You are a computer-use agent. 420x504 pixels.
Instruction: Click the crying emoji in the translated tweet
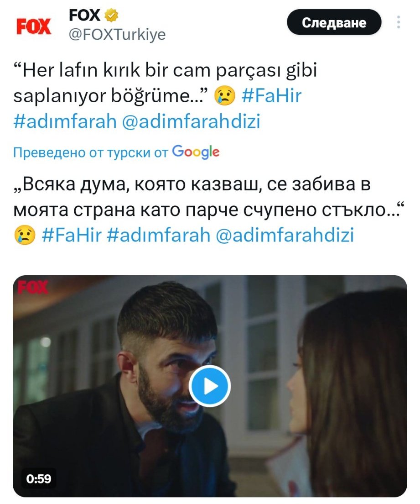tap(25, 235)
